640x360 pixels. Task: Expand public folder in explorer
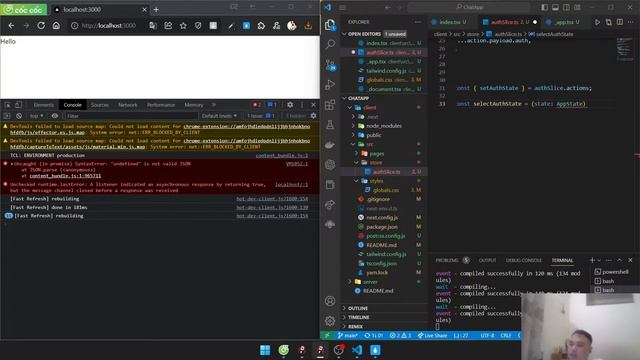[373, 135]
